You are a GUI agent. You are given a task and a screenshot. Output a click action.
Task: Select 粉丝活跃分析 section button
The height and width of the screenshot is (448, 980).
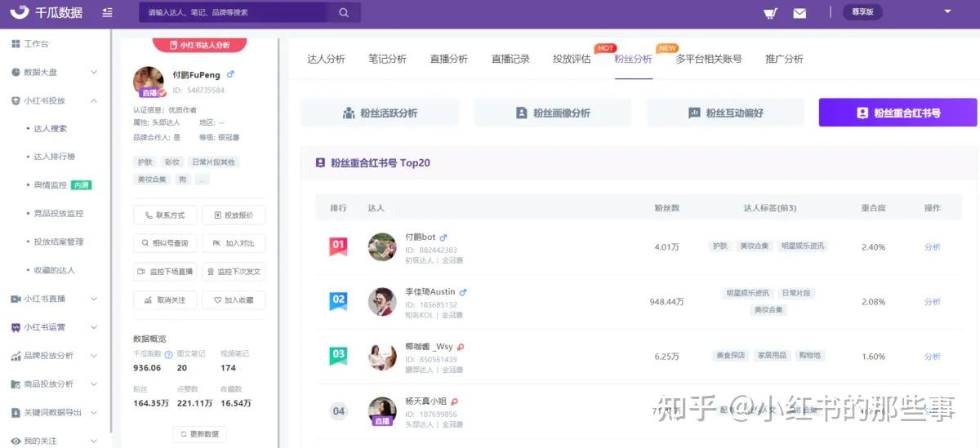pyautogui.click(x=380, y=113)
